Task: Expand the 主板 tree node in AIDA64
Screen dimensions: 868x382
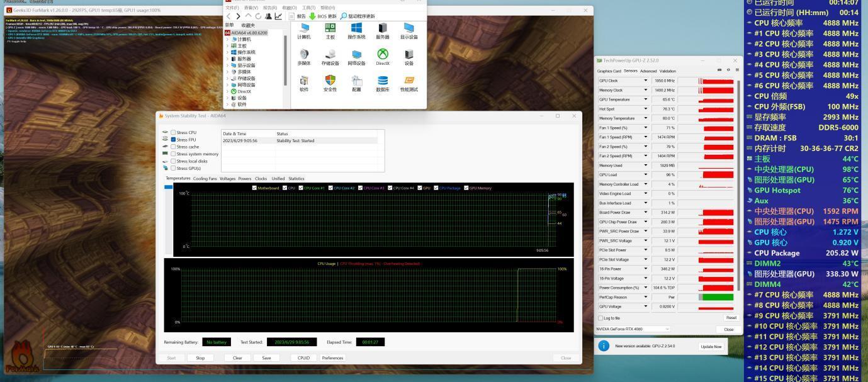Action: pyautogui.click(x=227, y=46)
